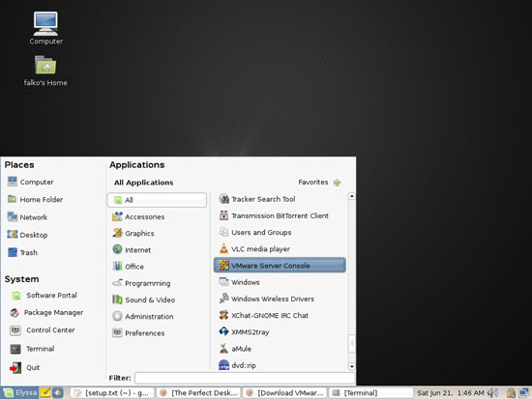Open the Computer desktop icon
This screenshot has height=399, width=532.
[x=45, y=28]
